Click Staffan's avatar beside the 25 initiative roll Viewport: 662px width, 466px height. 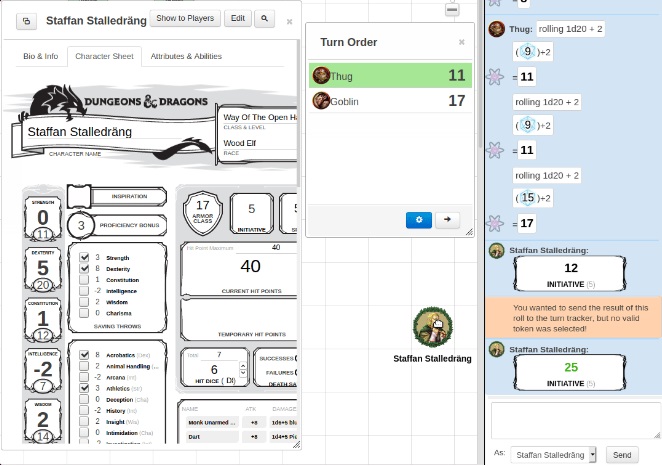pos(496,350)
